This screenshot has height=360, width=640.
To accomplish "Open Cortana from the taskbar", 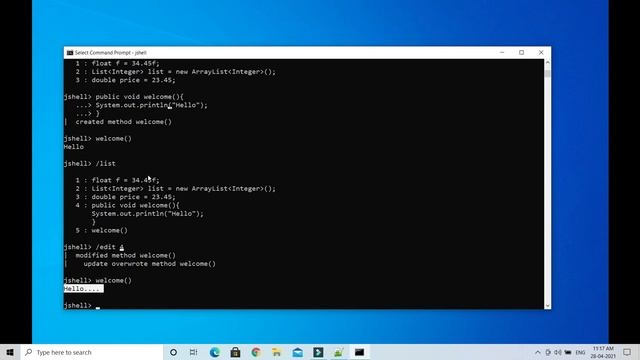I will pos(173,352).
